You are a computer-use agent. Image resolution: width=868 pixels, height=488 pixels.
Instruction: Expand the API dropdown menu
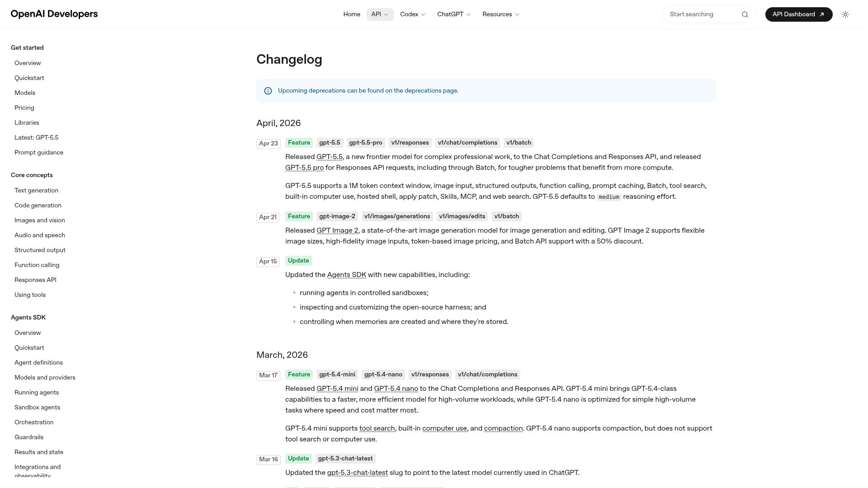pyautogui.click(x=380, y=14)
